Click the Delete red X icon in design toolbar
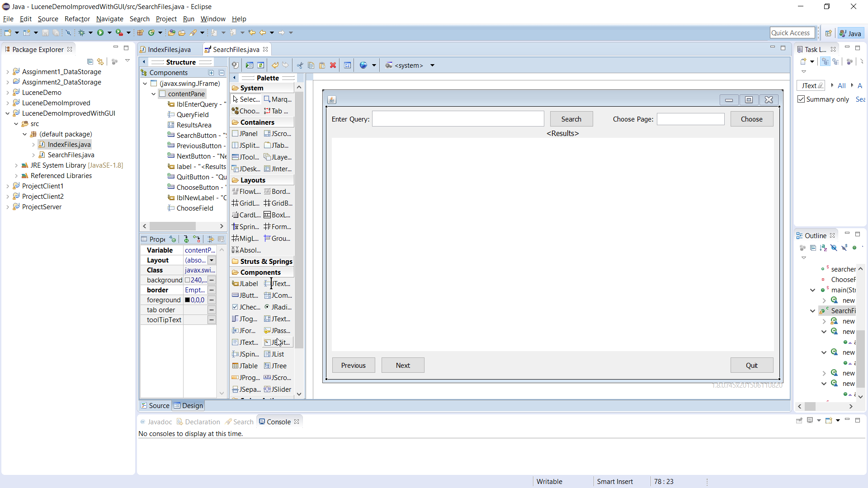 pyautogui.click(x=333, y=65)
